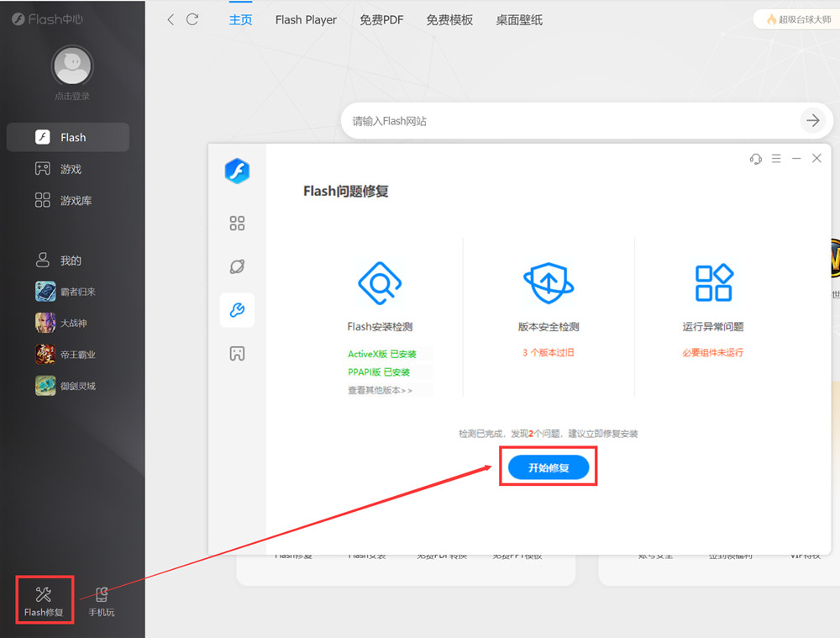Launch the 大战神 game shortcut
Screen dimensions: 840x638
point(72,323)
